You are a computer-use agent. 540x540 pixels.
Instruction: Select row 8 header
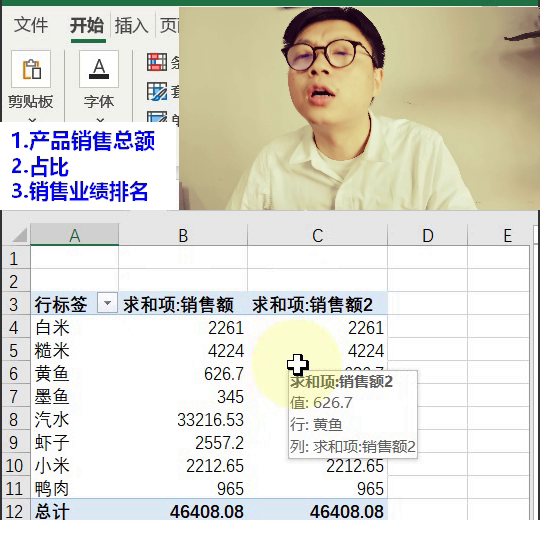click(x=16, y=419)
